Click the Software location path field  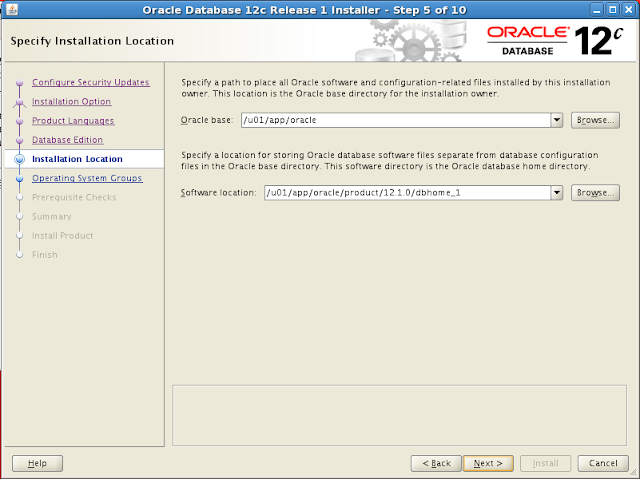coord(407,193)
